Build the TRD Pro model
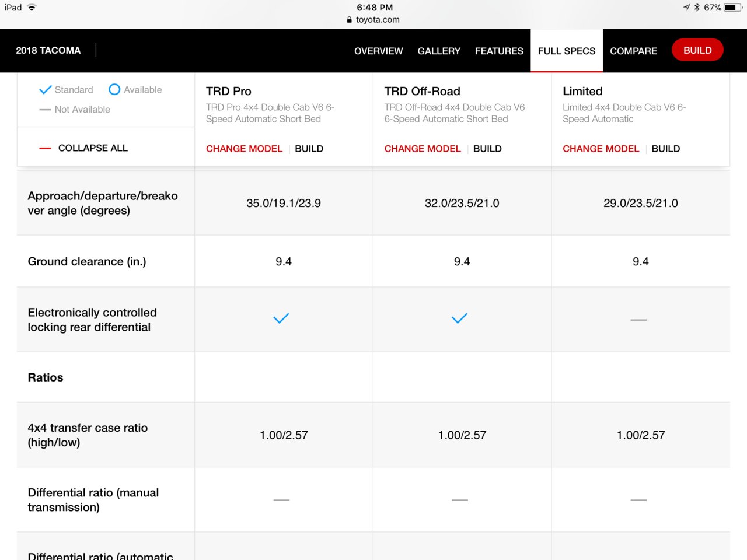Screen dimensions: 747x560 click(309, 149)
